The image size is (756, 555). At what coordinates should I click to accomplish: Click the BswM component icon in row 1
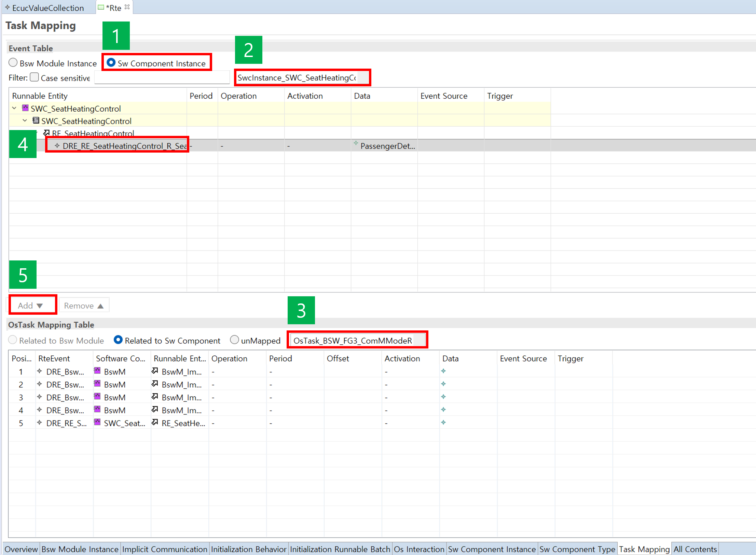coord(97,371)
